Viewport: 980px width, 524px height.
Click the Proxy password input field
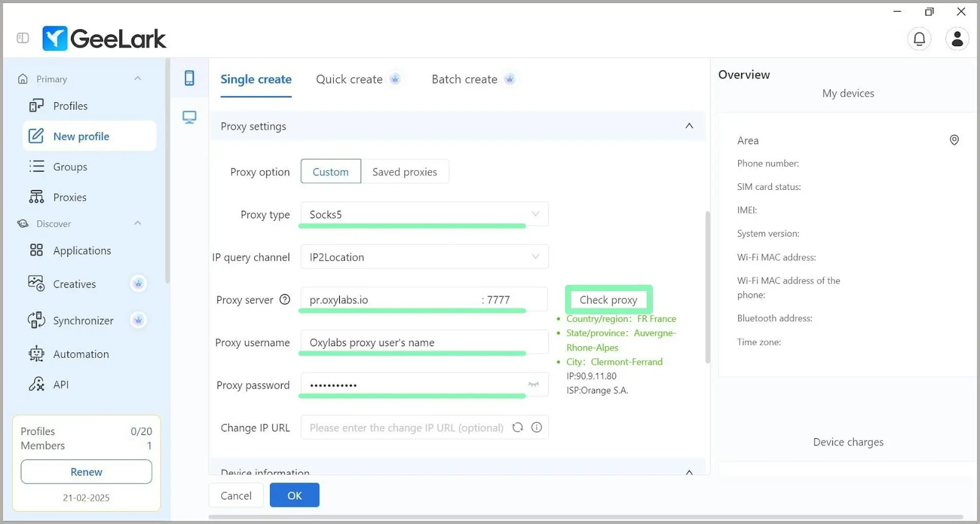[424, 385]
